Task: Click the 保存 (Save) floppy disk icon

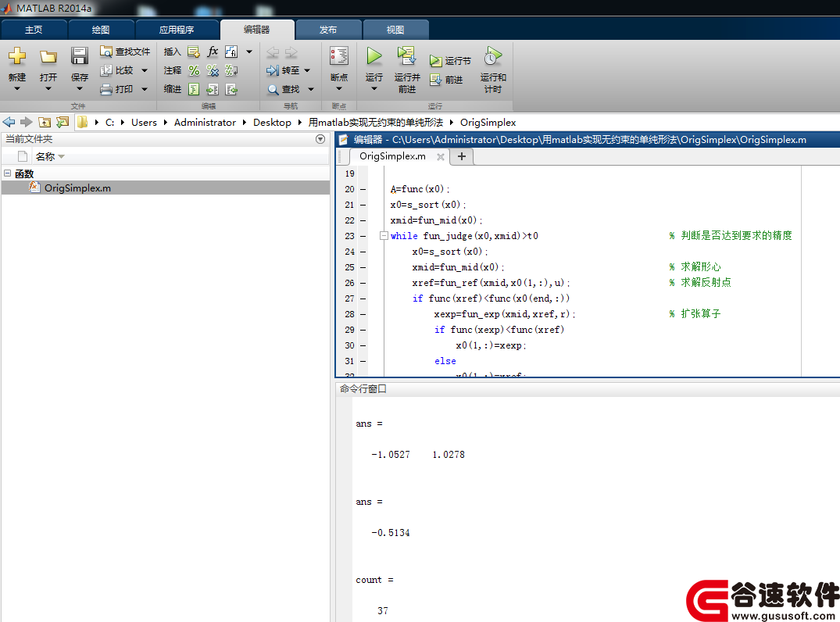Action: coord(79,55)
